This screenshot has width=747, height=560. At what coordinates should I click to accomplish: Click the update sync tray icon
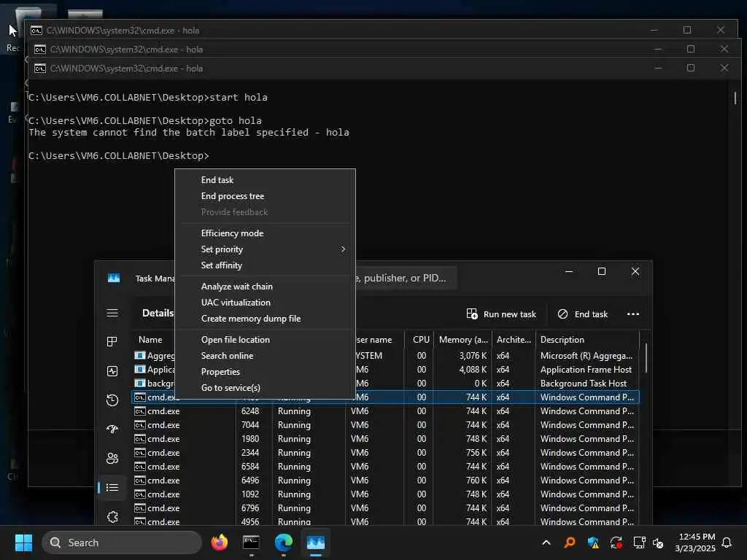(x=616, y=542)
